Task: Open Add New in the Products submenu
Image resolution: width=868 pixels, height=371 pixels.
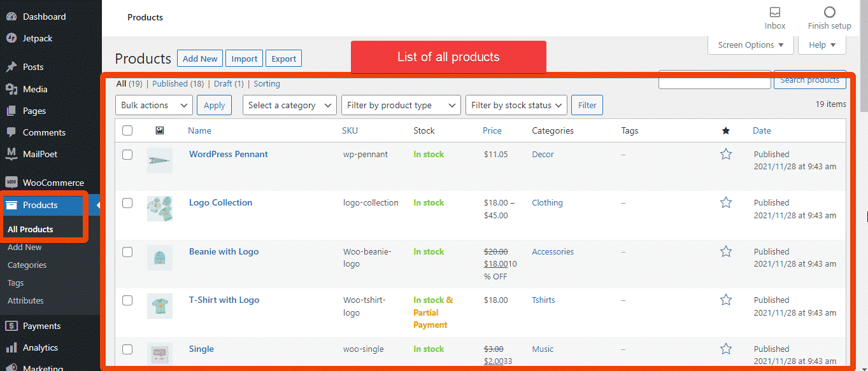Action: (x=25, y=247)
